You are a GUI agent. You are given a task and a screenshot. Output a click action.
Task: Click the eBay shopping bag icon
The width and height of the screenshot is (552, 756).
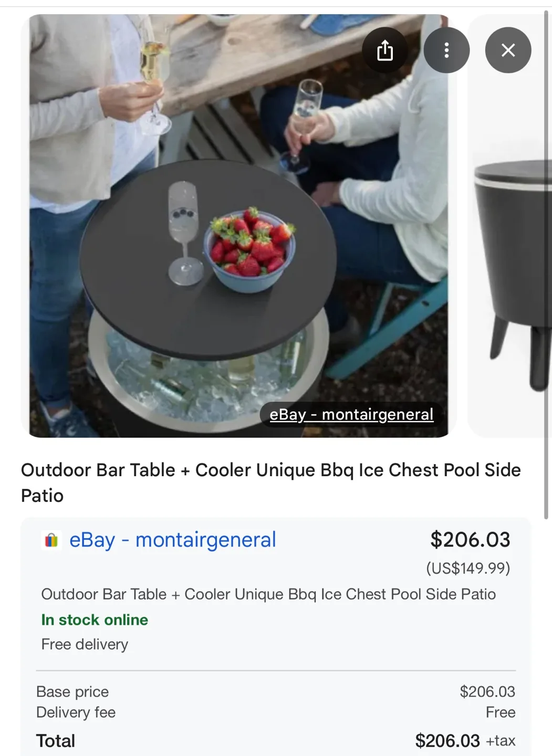coord(50,540)
